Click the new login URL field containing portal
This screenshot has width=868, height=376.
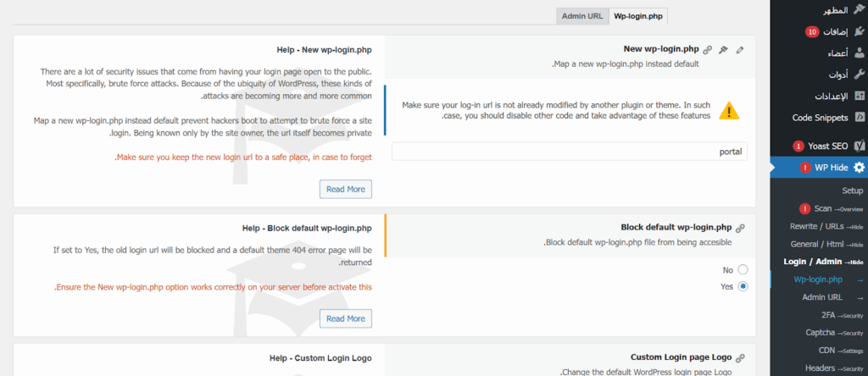tap(570, 152)
